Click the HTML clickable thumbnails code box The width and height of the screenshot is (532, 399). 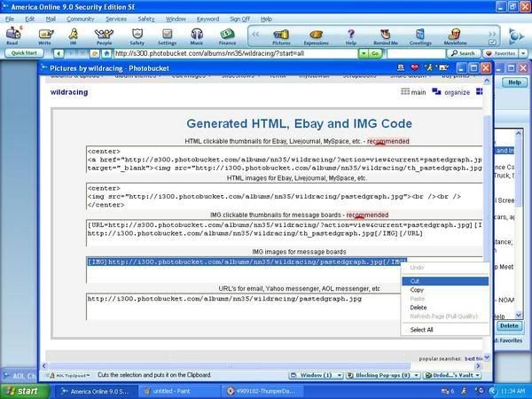(285, 160)
